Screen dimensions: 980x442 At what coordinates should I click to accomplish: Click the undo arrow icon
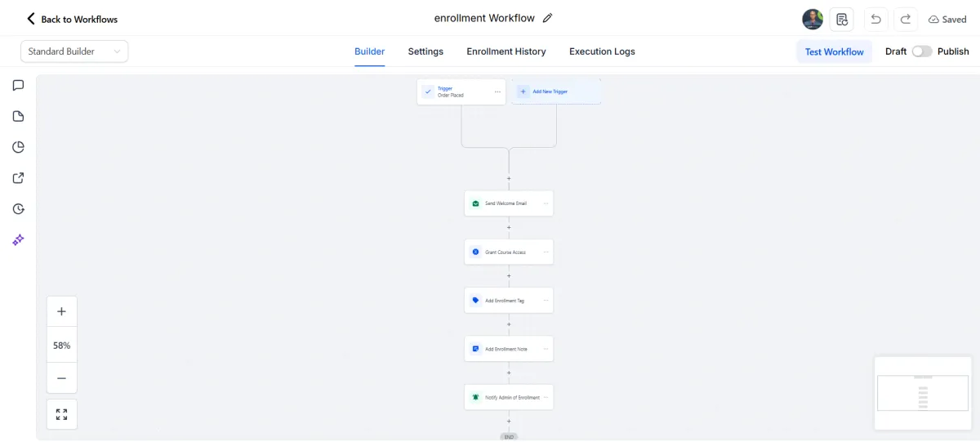(x=876, y=19)
